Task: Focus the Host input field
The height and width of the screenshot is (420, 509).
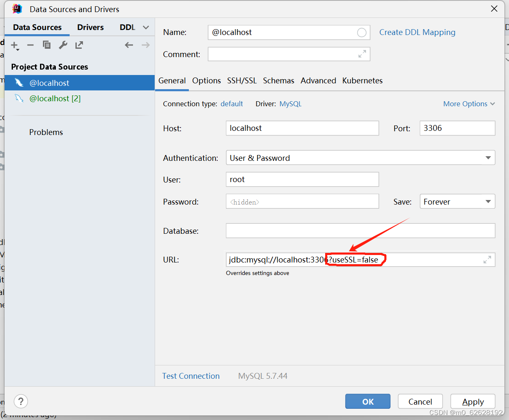Action: tap(302, 128)
